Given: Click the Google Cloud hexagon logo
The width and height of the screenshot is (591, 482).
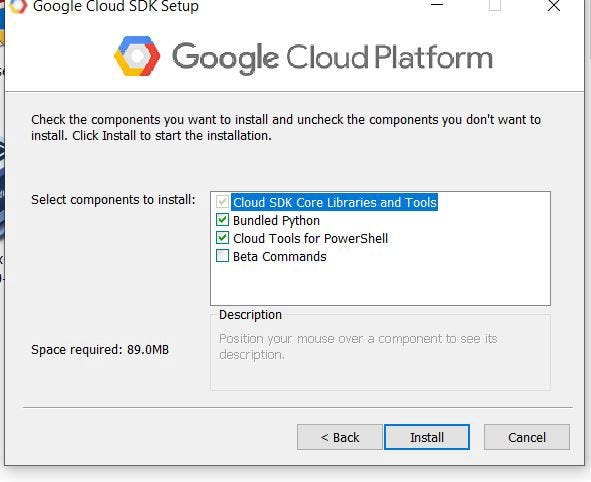Looking at the screenshot, I should (x=137, y=56).
